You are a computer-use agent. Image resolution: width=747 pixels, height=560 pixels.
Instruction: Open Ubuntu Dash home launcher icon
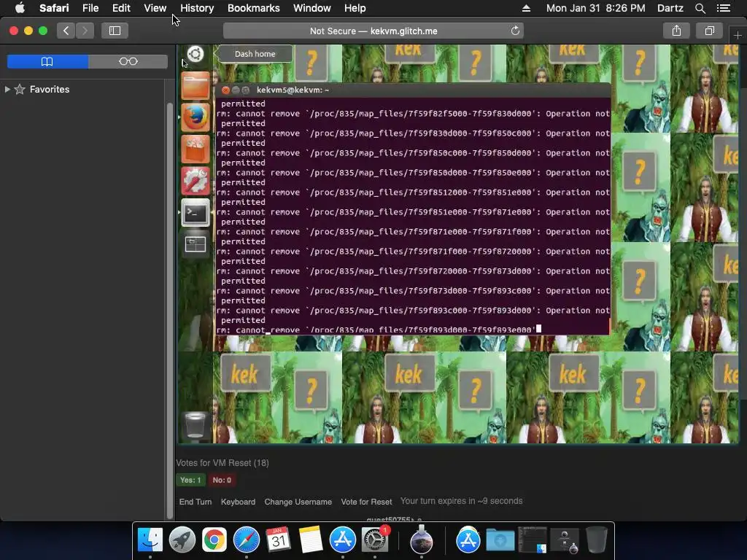196,54
